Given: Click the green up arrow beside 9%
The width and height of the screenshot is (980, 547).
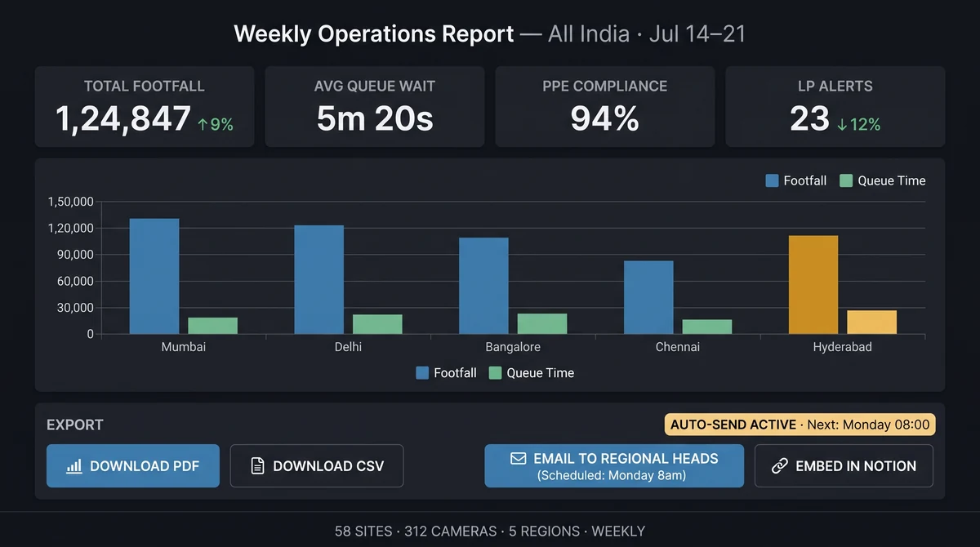Looking at the screenshot, I should point(203,124).
